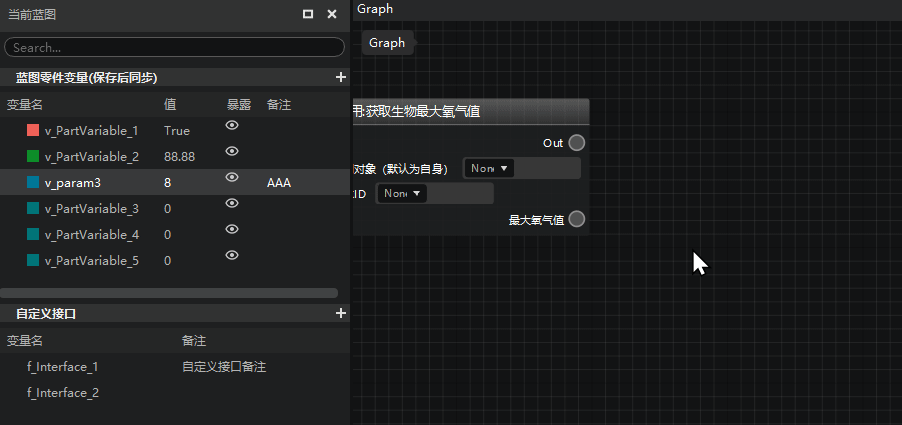Click the Graph breadcrumb label
Screen dimensions: 902x425
tap(387, 43)
